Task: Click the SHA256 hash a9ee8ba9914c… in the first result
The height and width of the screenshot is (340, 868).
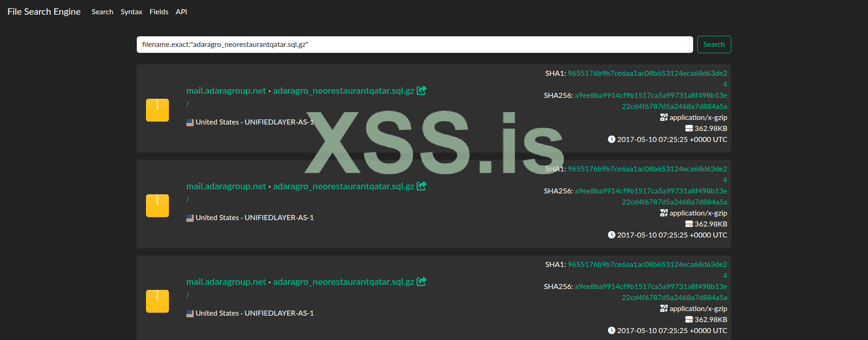Action: 651,96
